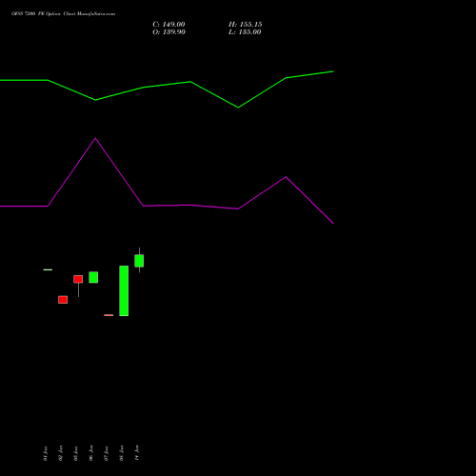Click the '02' date axis label
Screen dimensions: 476x476
point(60,453)
